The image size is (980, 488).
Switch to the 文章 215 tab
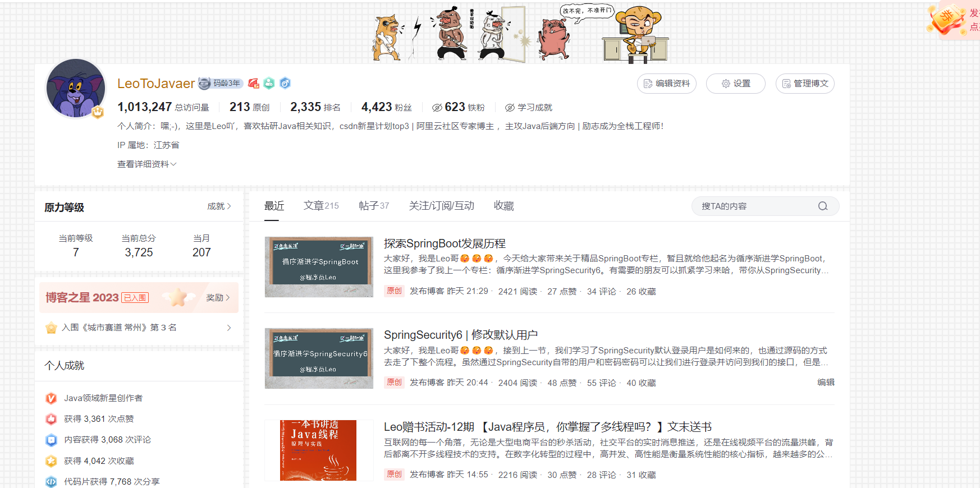pos(321,206)
